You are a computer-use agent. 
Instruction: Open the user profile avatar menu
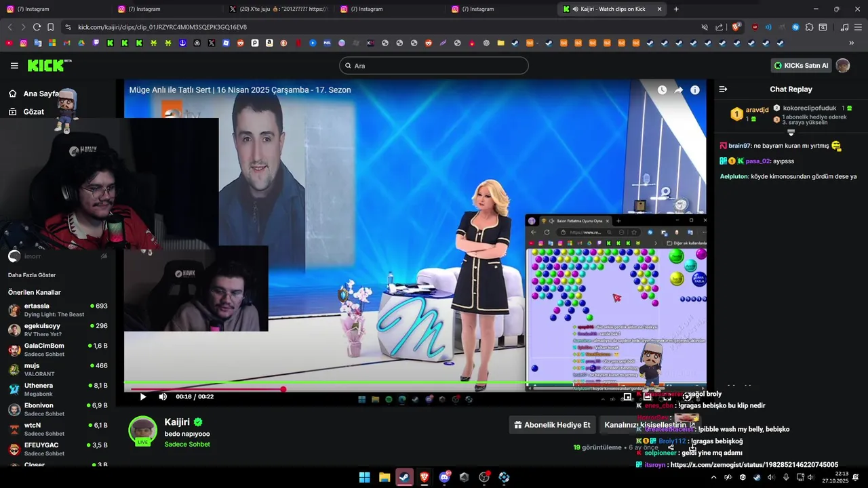coord(843,66)
